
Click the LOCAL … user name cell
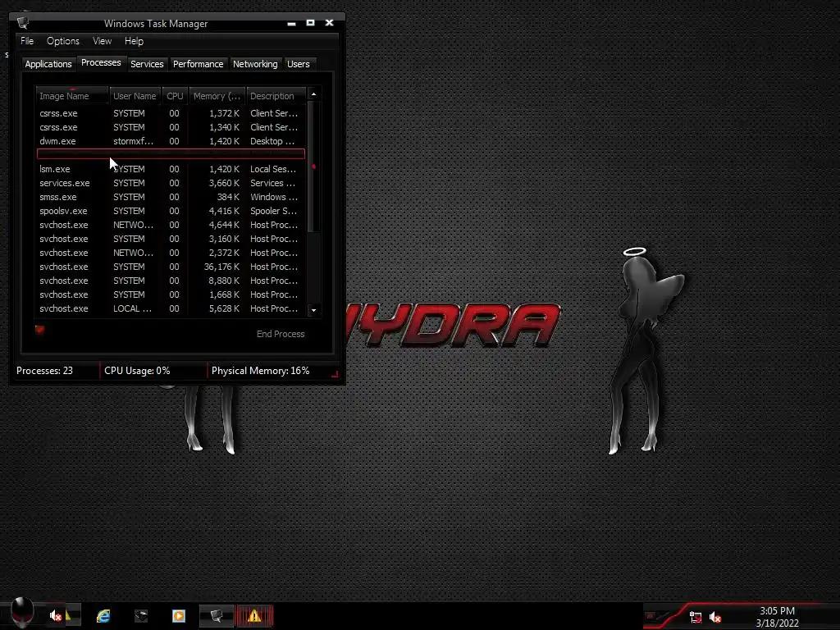[x=132, y=308]
